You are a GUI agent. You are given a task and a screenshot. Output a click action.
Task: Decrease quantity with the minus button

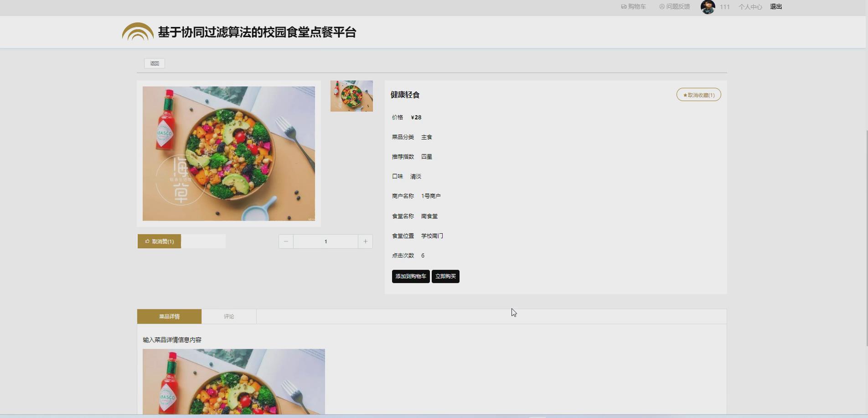pos(286,241)
